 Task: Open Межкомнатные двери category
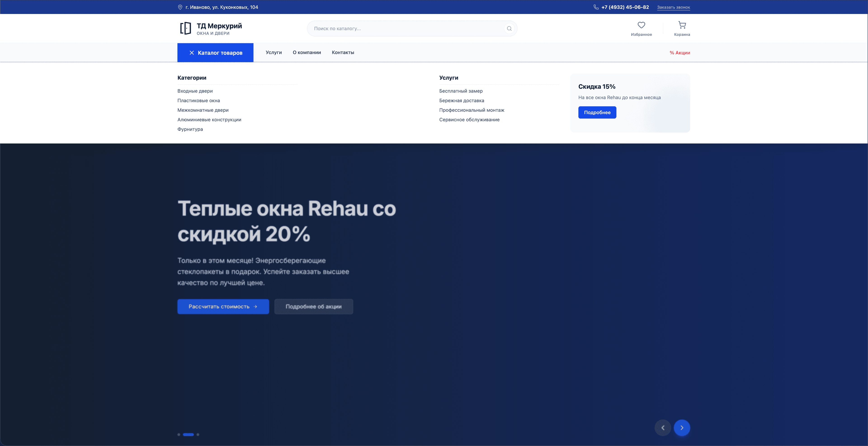click(203, 110)
